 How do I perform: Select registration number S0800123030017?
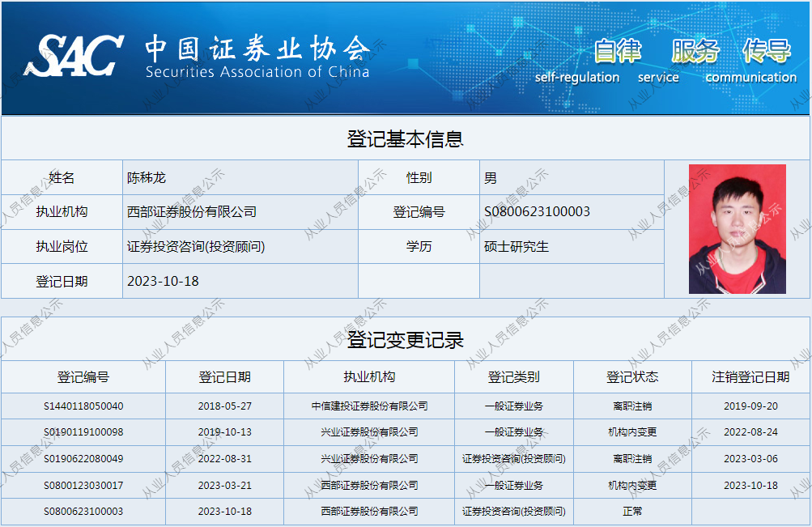[x=83, y=486]
